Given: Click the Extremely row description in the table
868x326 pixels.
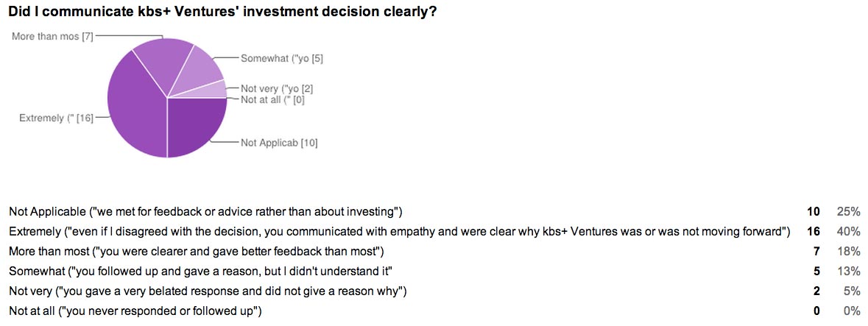Looking at the screenshot, I should coord(398,232).
